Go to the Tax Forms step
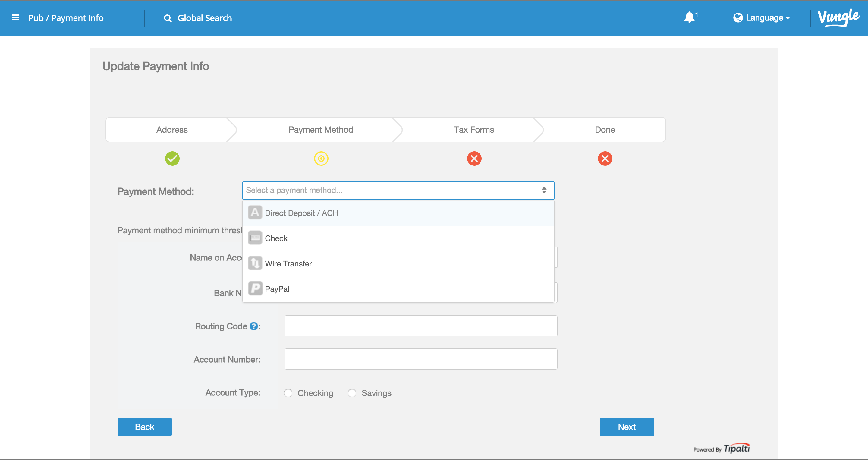Image resolution: width=868 pixels, height=460 pixels. [x=474, y=130]
